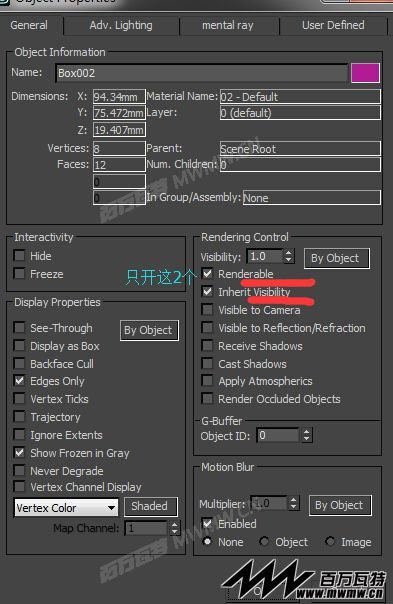Click By Object in Display Properties
Viewport: 393px width, 604px height.
click(x=149, y=331)
